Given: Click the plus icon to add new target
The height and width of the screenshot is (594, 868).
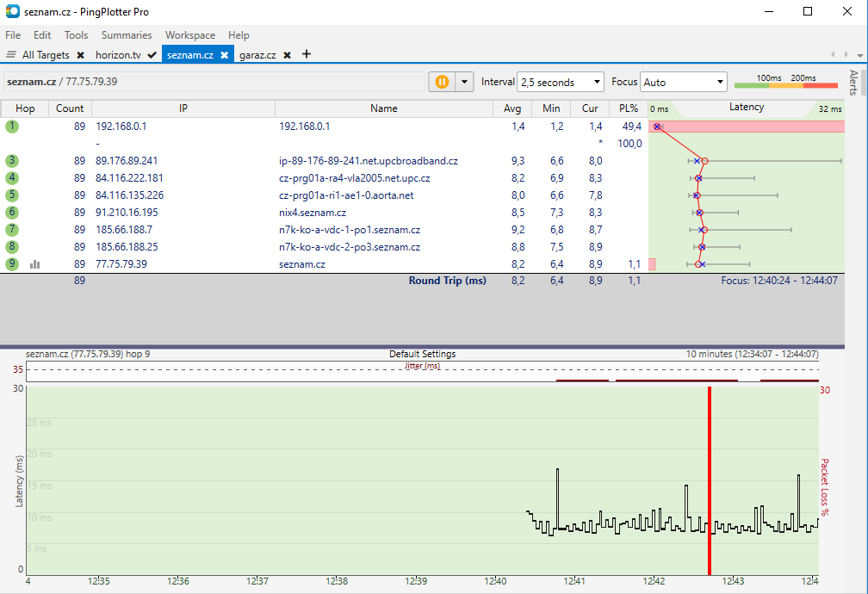Looking at the screenshot, I should 306,54.
